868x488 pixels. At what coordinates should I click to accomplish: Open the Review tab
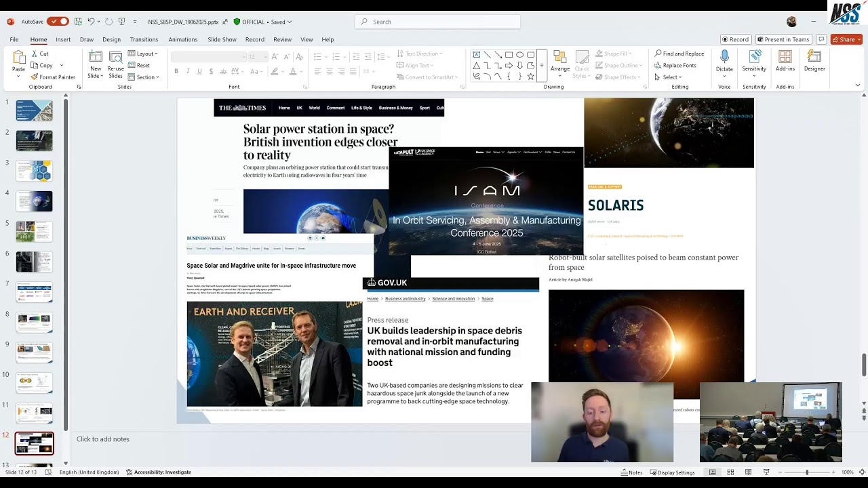pos(282,39)
